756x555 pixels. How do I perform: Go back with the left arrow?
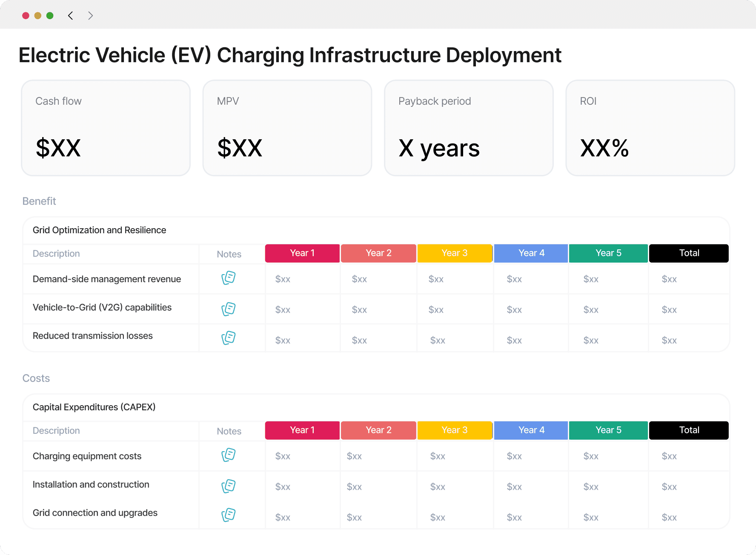tap(71, 16)
